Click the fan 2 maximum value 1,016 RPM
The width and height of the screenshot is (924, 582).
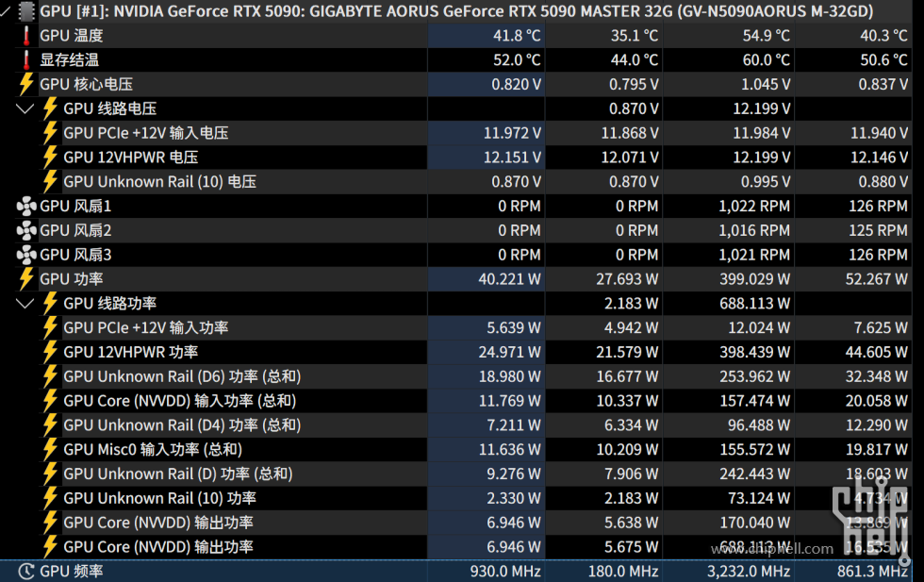pos(754,230)
